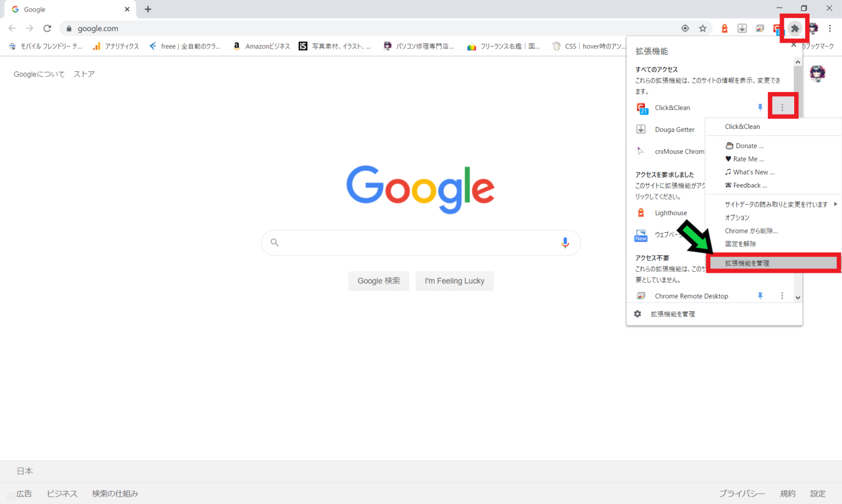Click the location target icon in address bar
Image resolution: width=842 pixels, height=504 pixels.
[685, 28]
